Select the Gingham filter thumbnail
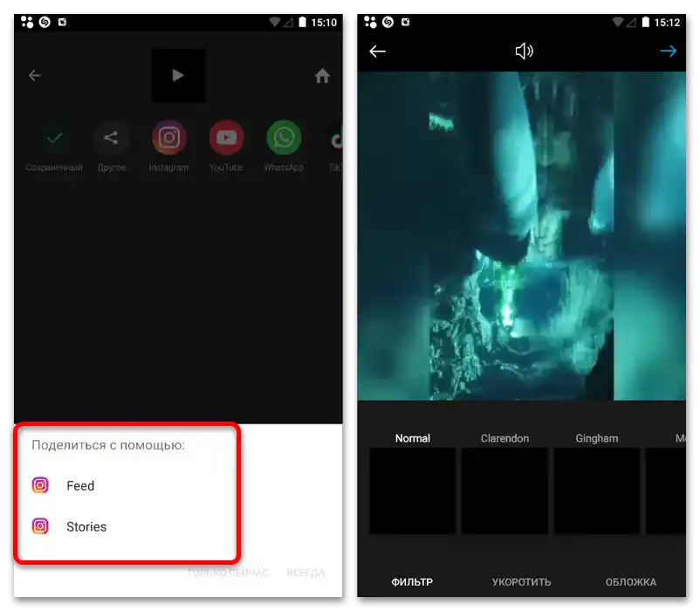The height and width of the screenshot is (611, 700). [597, 491]
